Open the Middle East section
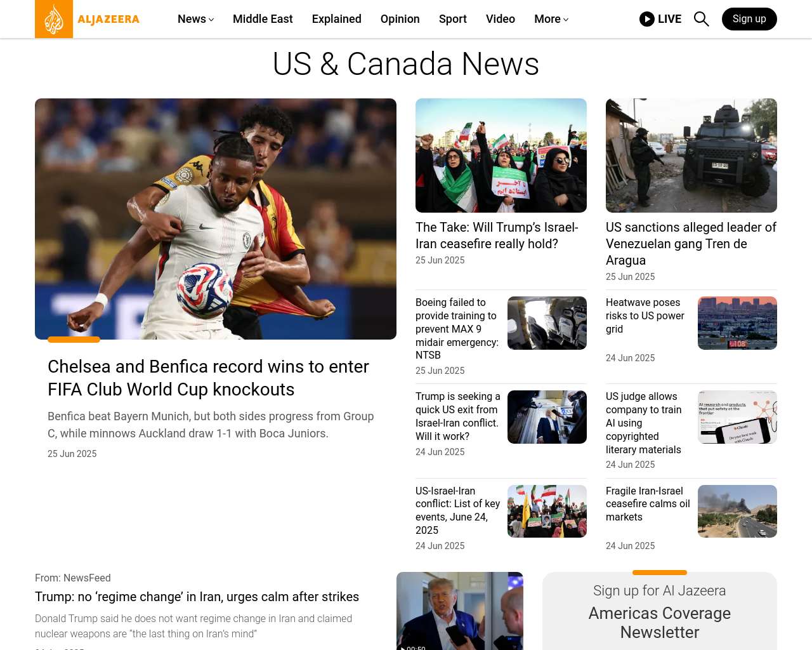This screenshot has height=650, width=812. coord(263,19)
